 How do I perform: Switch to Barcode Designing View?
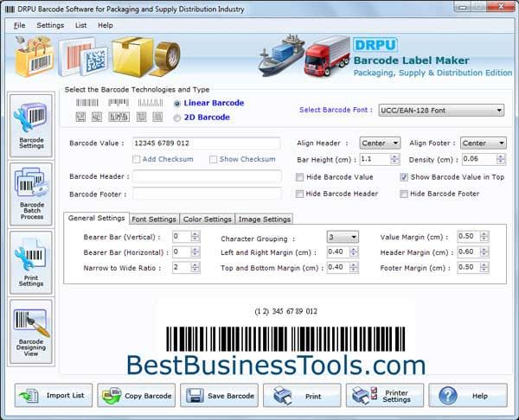coord(31,332)
